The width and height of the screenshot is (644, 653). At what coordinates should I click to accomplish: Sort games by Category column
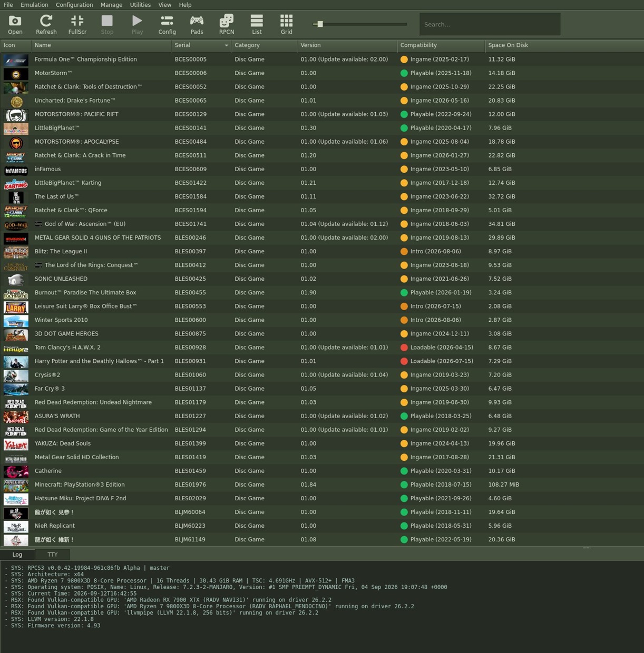tap(265, 45)
